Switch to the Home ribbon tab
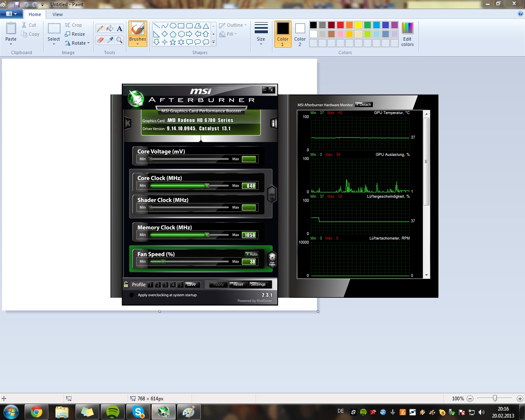The width and height of the screenshot is (525, 420). (x=35, y=14)
